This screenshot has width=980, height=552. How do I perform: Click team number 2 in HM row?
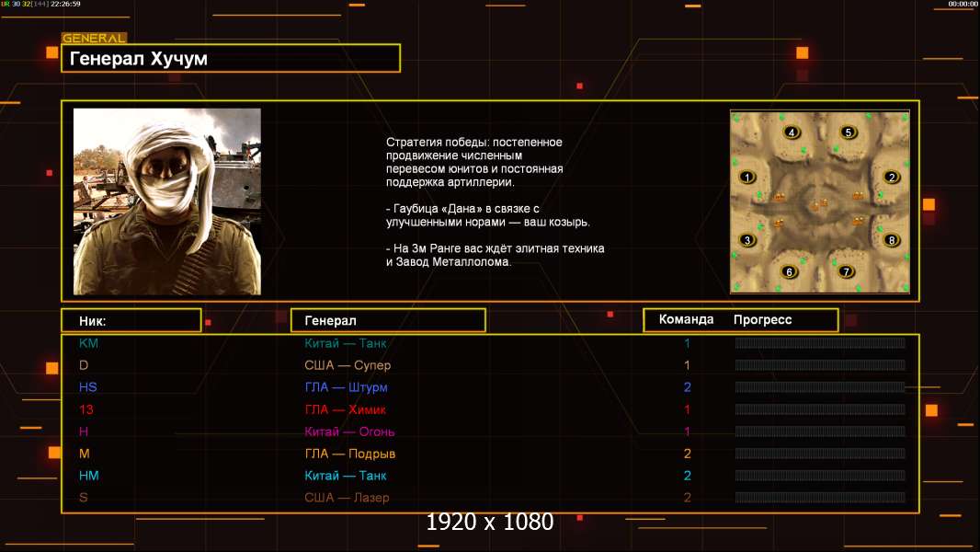click(x=687, y=475)
